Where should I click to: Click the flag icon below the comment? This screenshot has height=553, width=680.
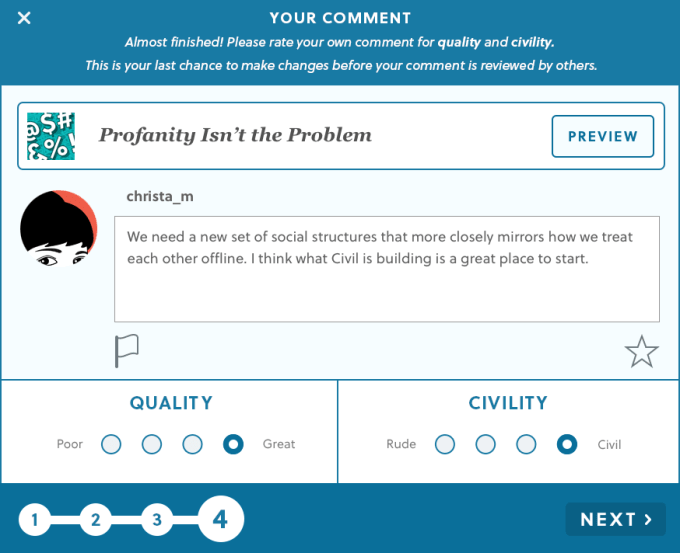126,350
